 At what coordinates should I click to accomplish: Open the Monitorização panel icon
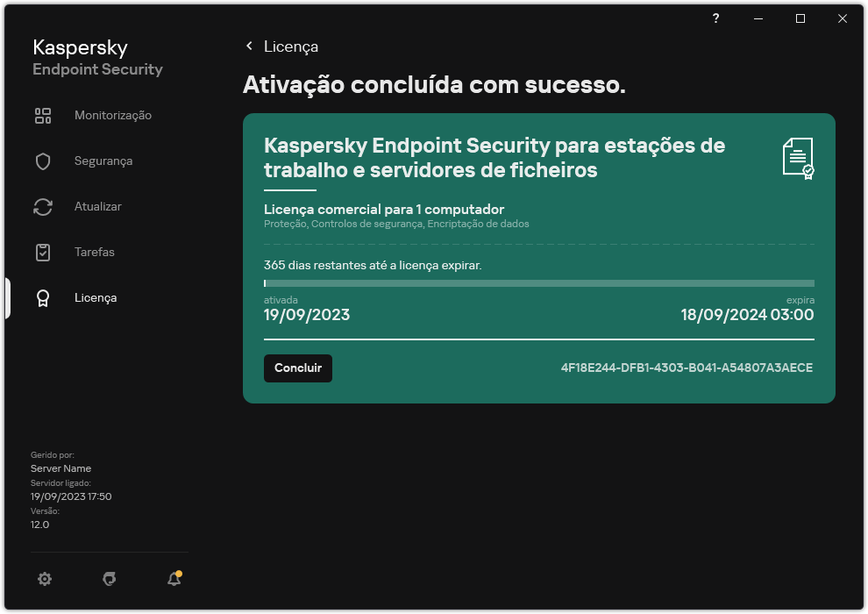(43, 115)
